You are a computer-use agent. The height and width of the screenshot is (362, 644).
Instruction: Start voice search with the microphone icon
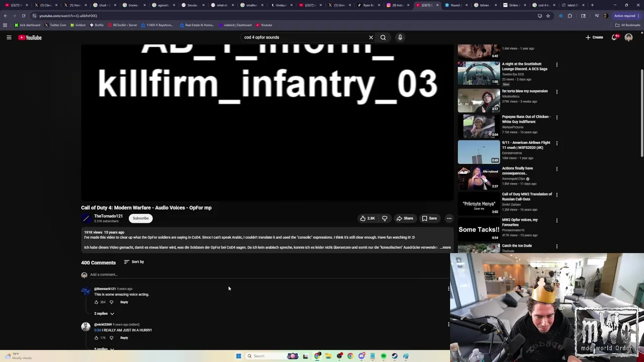point(400,37)
